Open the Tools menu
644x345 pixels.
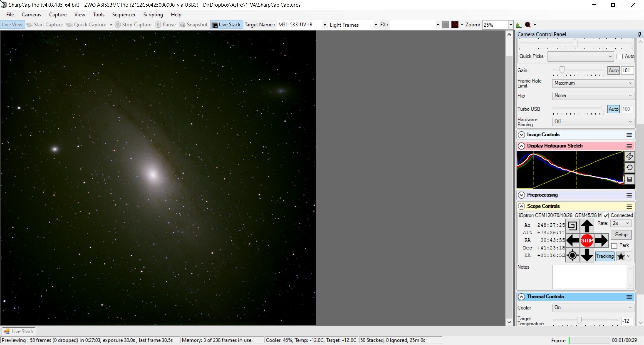(x=99, y=15)
